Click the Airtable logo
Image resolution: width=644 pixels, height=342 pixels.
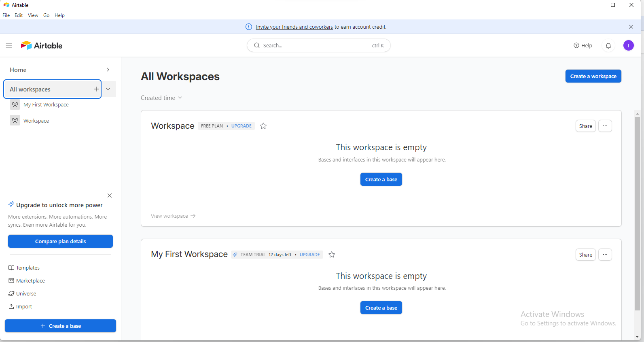point(42,45)
